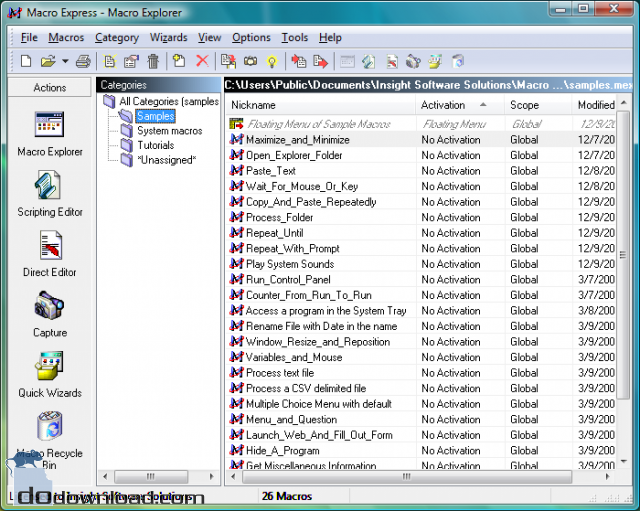This screenshot has width=640, height=511.
Task: Select the Repeat_Until macro
Action: click(x=421, y=233)
